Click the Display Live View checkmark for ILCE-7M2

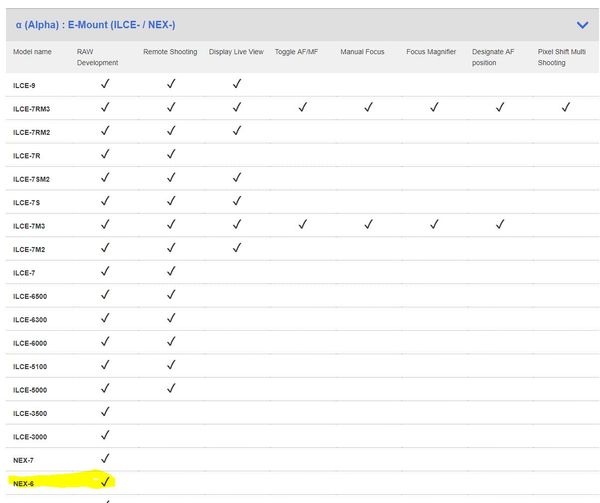236,248
